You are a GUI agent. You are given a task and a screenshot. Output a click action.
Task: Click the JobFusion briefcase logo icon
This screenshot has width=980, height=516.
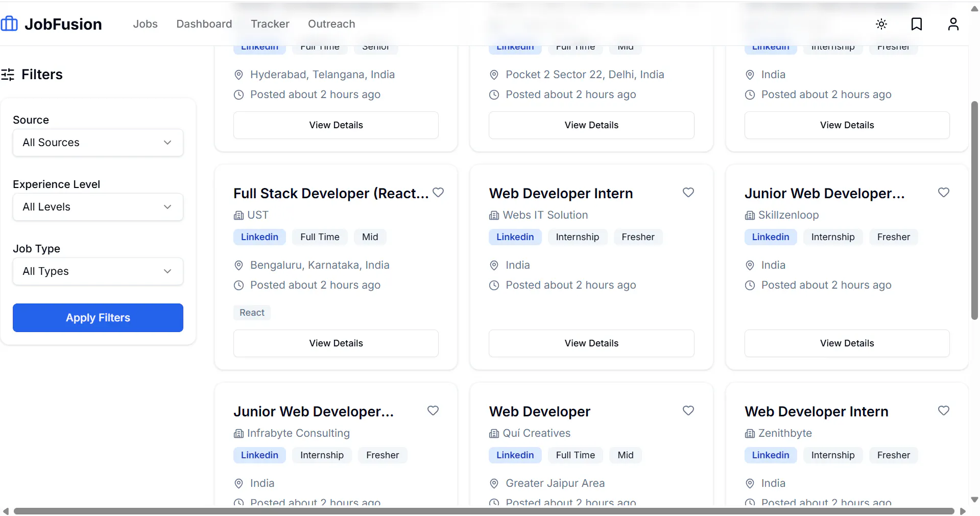(x=9, y=24)
